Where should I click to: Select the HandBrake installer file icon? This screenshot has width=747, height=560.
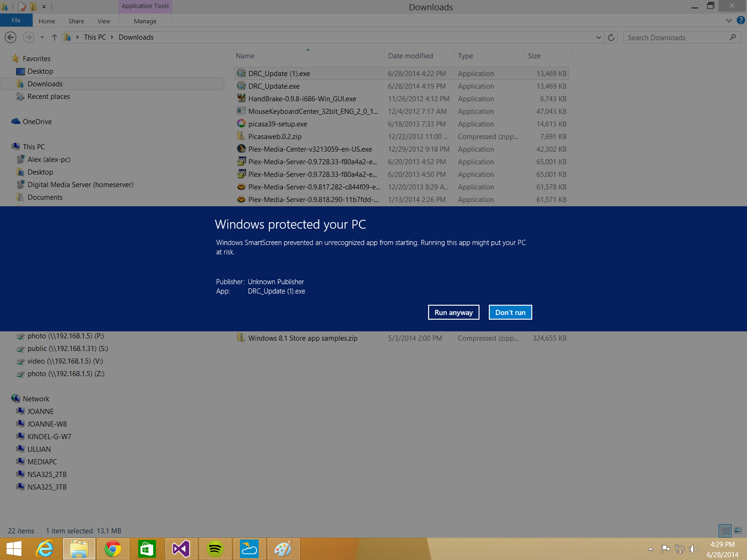coord(241,98)
